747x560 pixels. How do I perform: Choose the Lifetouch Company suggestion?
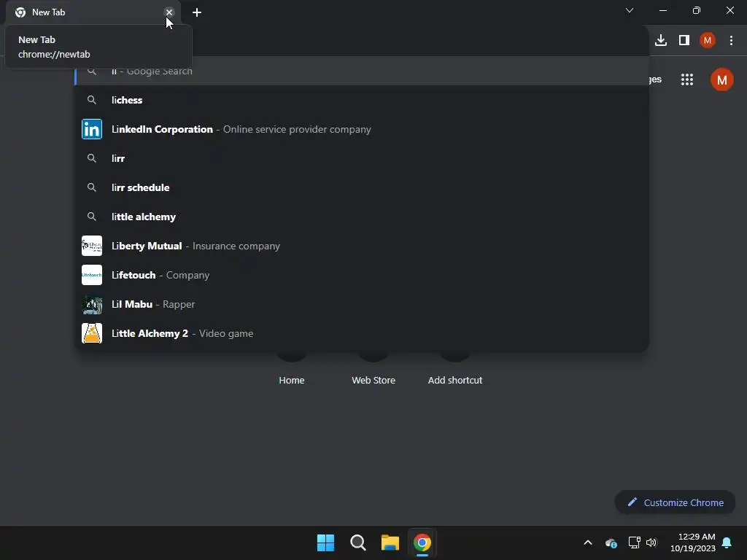[362, 275]
